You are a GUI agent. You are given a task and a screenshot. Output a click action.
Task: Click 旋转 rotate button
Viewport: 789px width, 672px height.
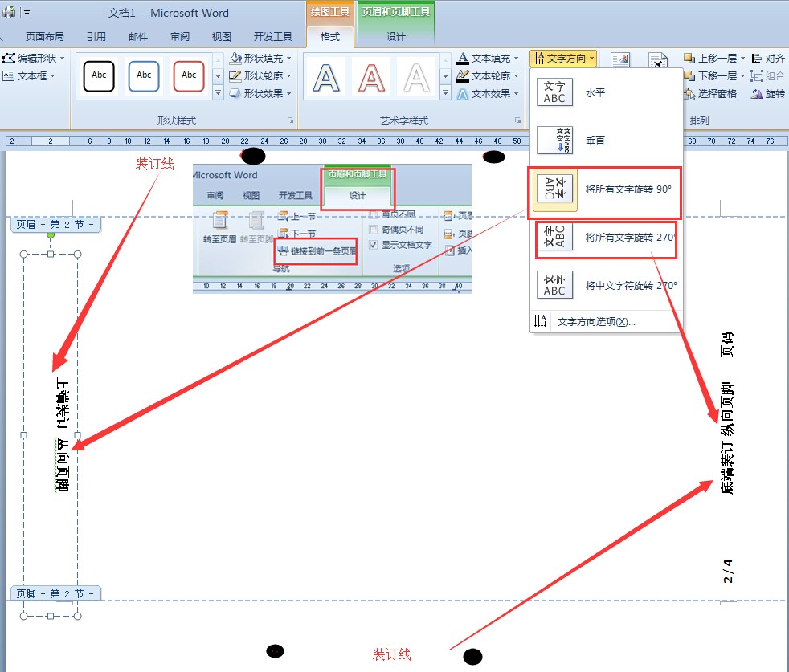(768, 94)
